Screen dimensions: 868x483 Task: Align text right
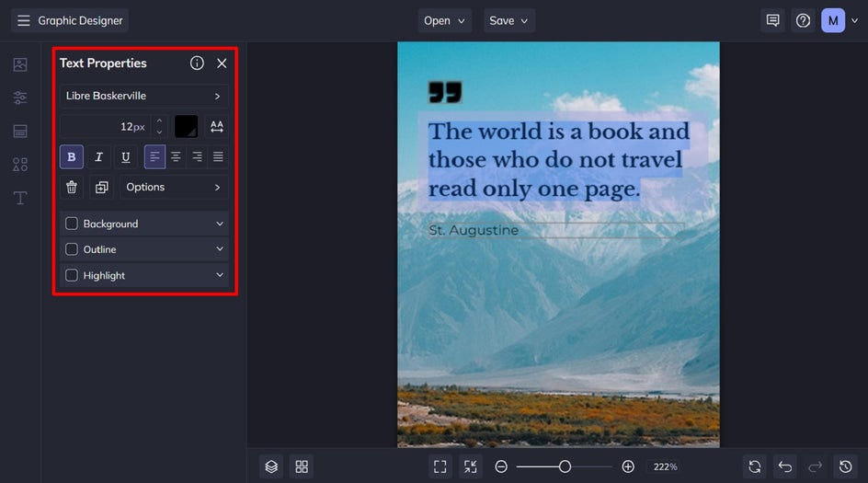click(197, 156)
